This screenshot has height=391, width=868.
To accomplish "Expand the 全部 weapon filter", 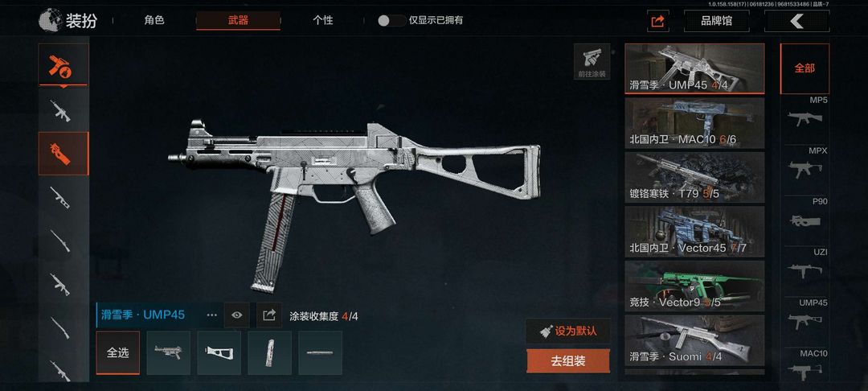I will pyautogui.click(x=805, y=68).
